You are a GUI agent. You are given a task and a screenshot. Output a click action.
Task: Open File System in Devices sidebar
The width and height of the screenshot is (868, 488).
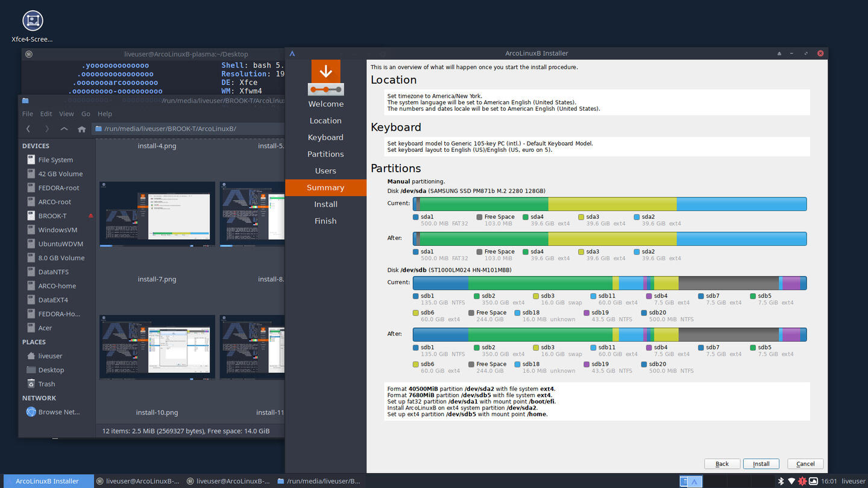click(55, 160)
